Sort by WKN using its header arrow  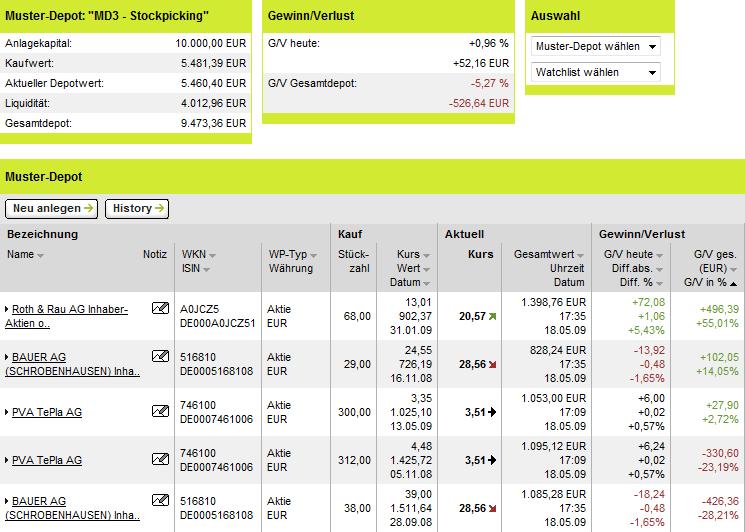(211, 255)
